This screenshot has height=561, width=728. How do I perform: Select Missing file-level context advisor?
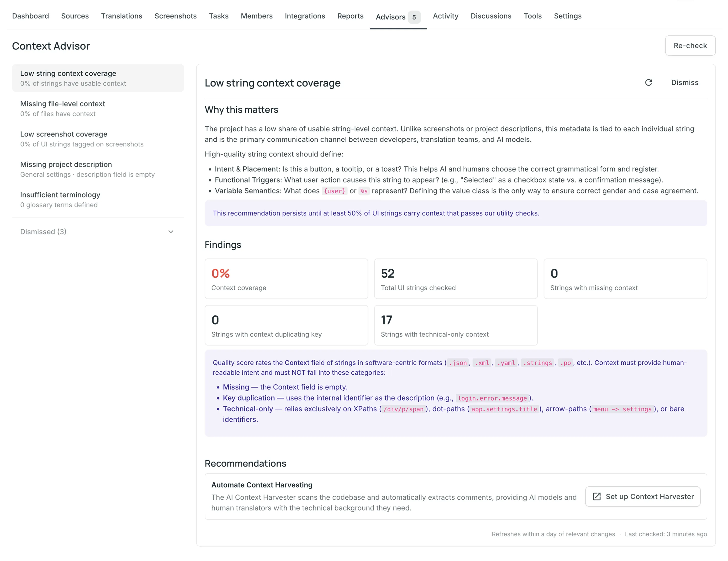98,109
